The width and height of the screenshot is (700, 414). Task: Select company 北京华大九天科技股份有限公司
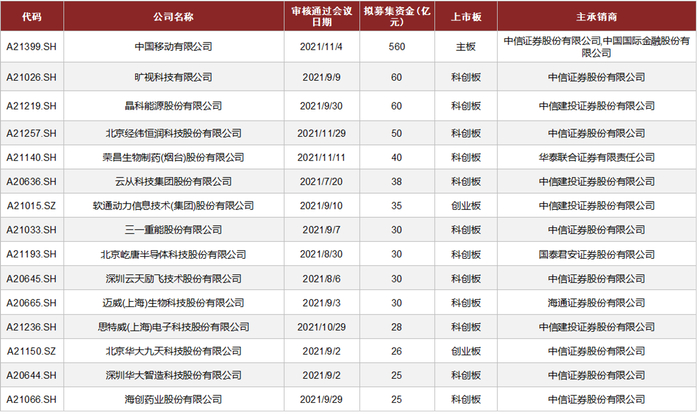pyautogui.click(x=174, y=351)
